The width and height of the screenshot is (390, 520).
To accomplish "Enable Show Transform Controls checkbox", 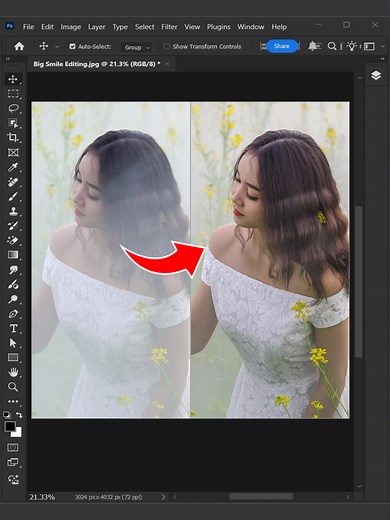I will [166, 46].
